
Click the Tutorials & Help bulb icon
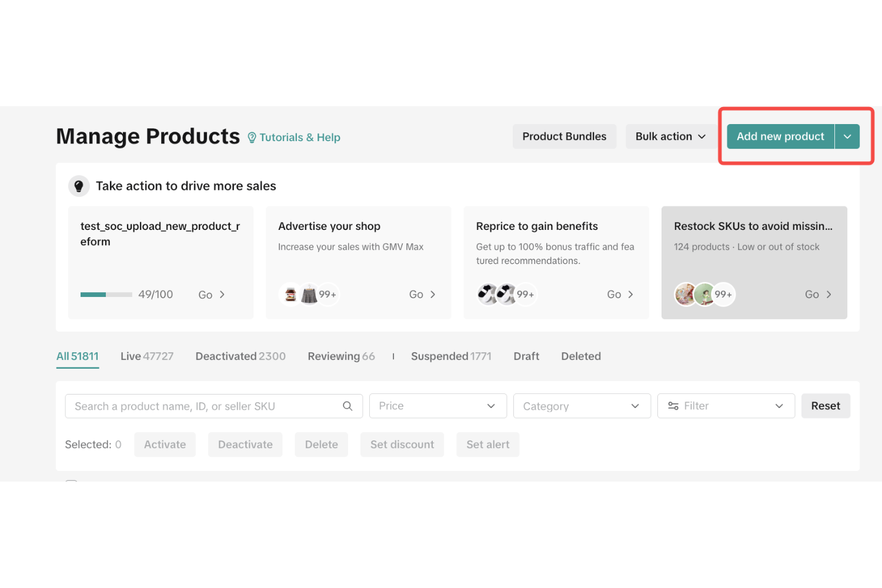coord(252,138)
